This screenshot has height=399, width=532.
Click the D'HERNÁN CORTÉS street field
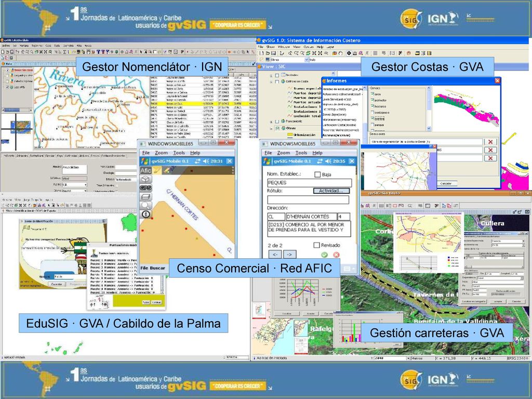point(311,217)
